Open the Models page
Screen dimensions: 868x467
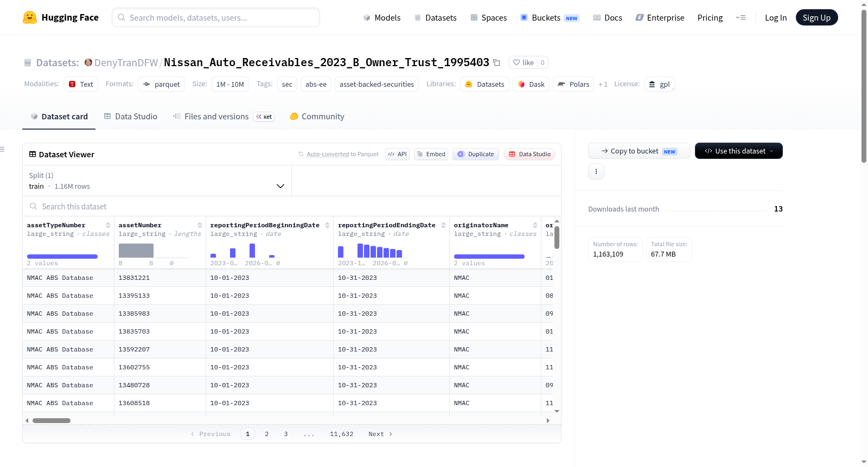(382, 17)
